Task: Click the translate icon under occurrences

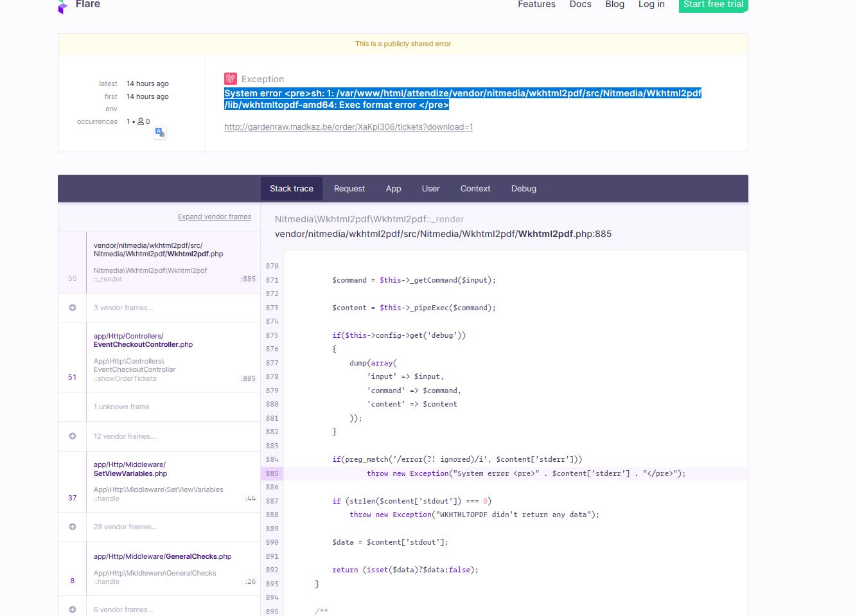Action: [160, 133]
